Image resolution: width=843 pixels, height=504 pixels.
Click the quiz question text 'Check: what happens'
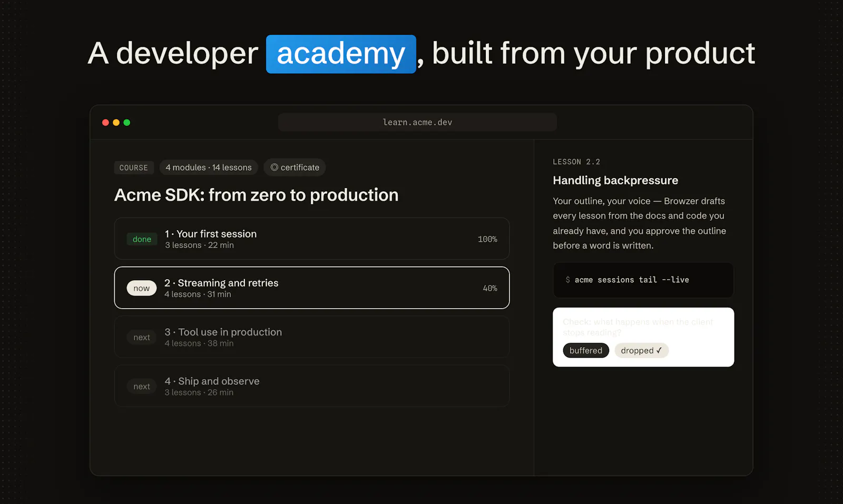[x=638, y=327]
